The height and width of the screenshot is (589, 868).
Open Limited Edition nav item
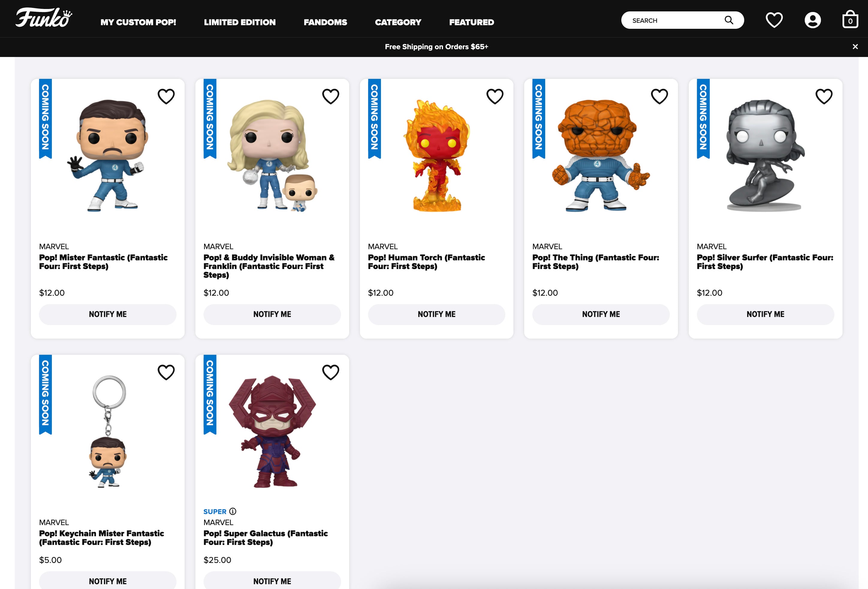pyautogui.click(x=239, y=22)
